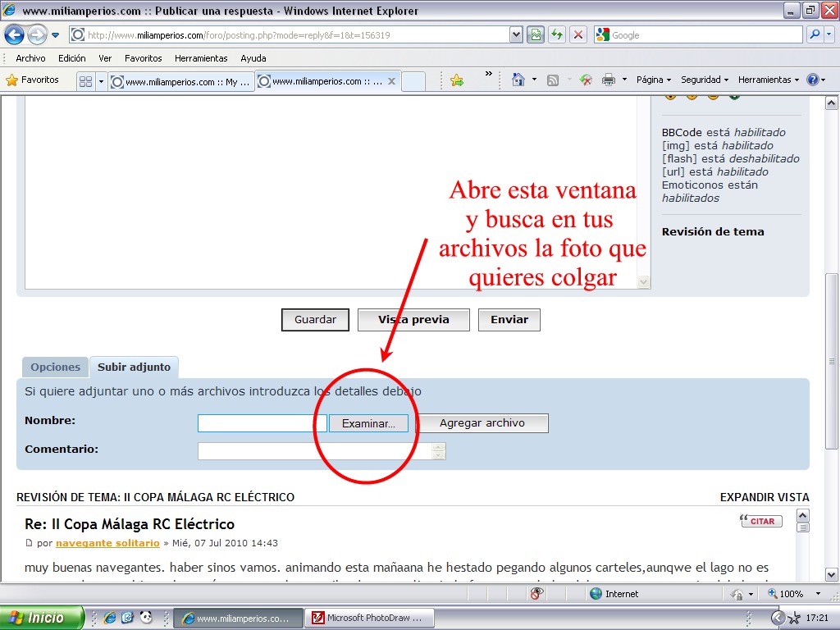Click the Print icon in command bar

(x=609, y=80)
